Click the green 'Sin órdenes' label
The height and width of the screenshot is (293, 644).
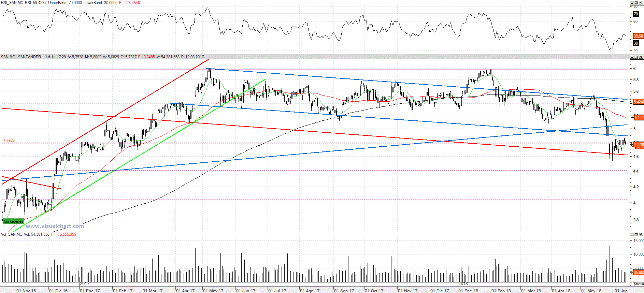point(13,221)
